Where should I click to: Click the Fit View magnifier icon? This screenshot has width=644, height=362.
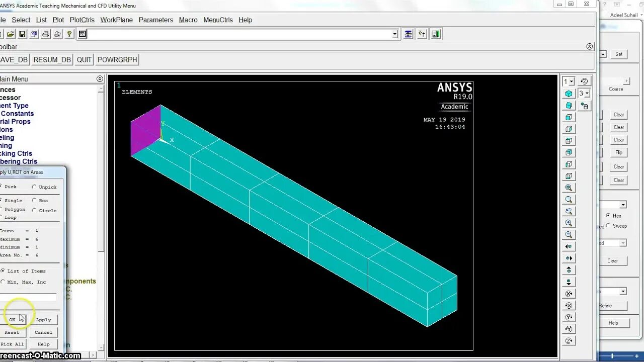point(569,188)
